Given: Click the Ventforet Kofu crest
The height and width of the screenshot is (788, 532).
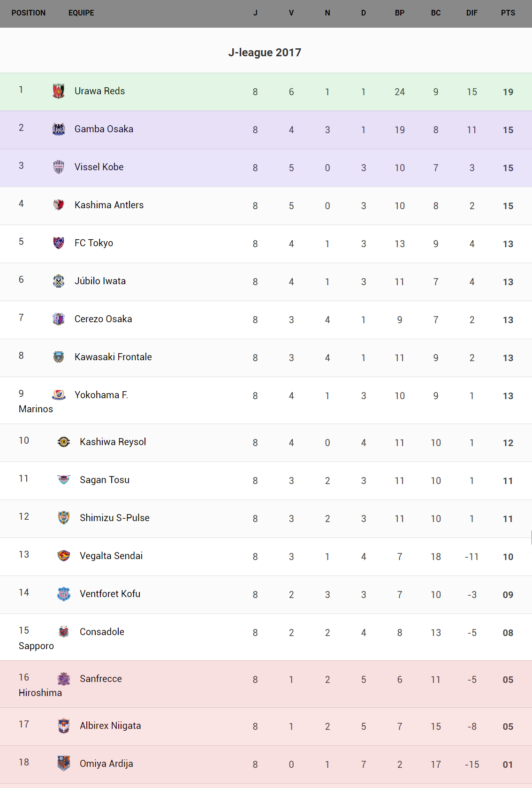Looking at the screenshot, I should click(x=64, y=594).
